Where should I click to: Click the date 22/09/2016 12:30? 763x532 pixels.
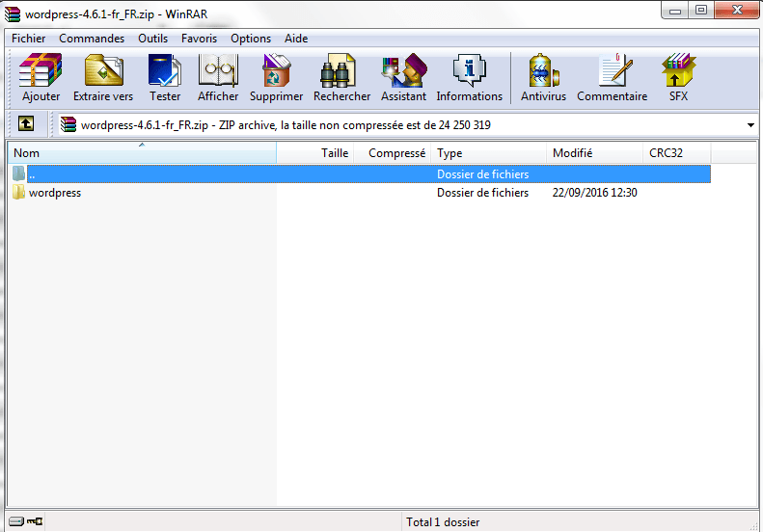[594, 193]
